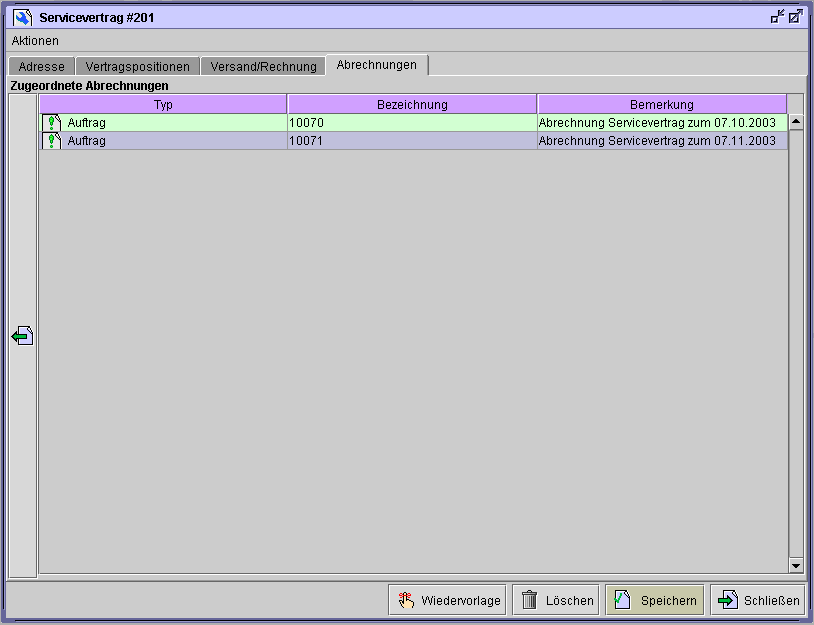Viewport: 814px width, 625px height.
Task: Select the remark cell dated 07.11.2003
Action: (657, 141)
